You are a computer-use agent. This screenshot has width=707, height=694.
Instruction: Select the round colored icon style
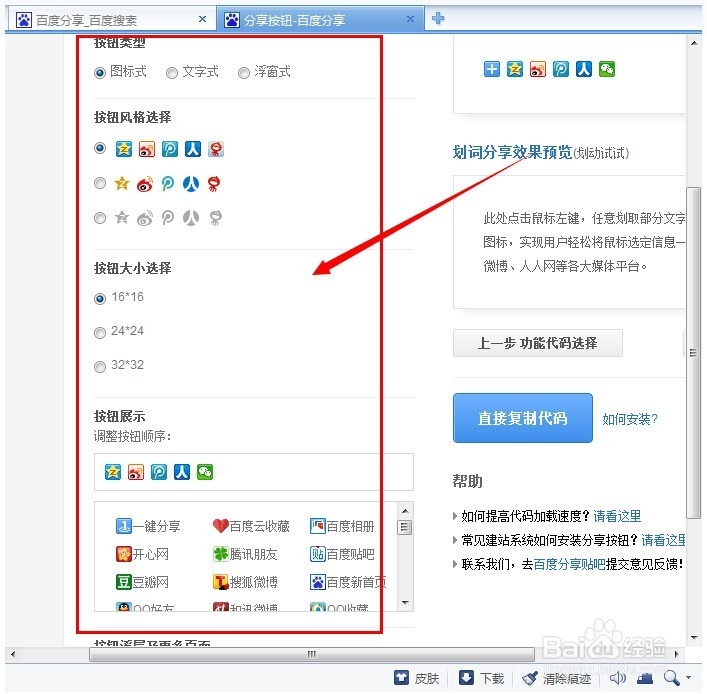[x=100, y=183]
